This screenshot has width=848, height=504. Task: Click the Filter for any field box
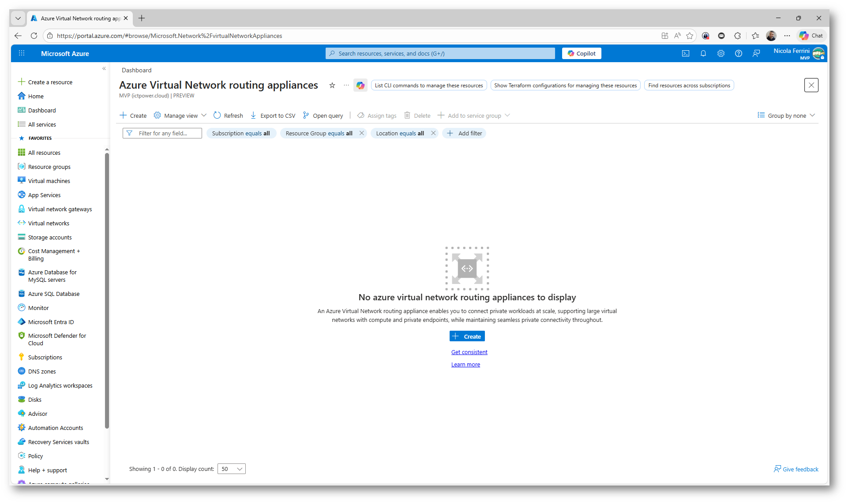[162, 133]
